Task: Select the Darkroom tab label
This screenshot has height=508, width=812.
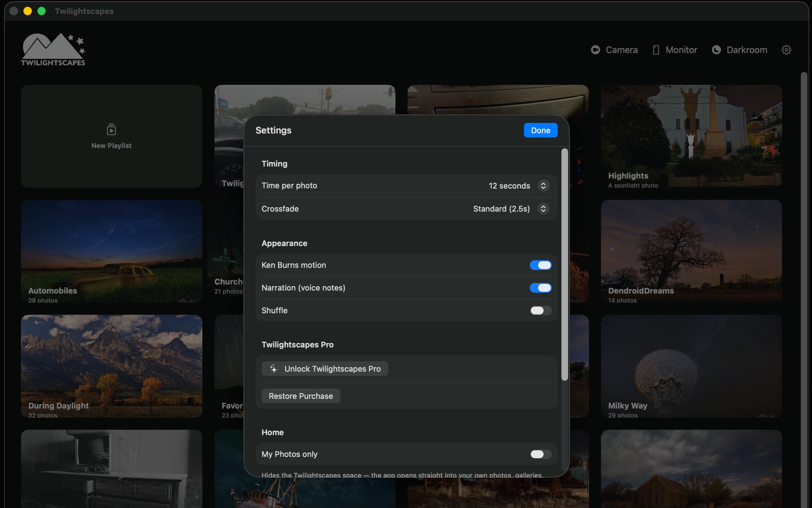Action: (x=747, y=50)
